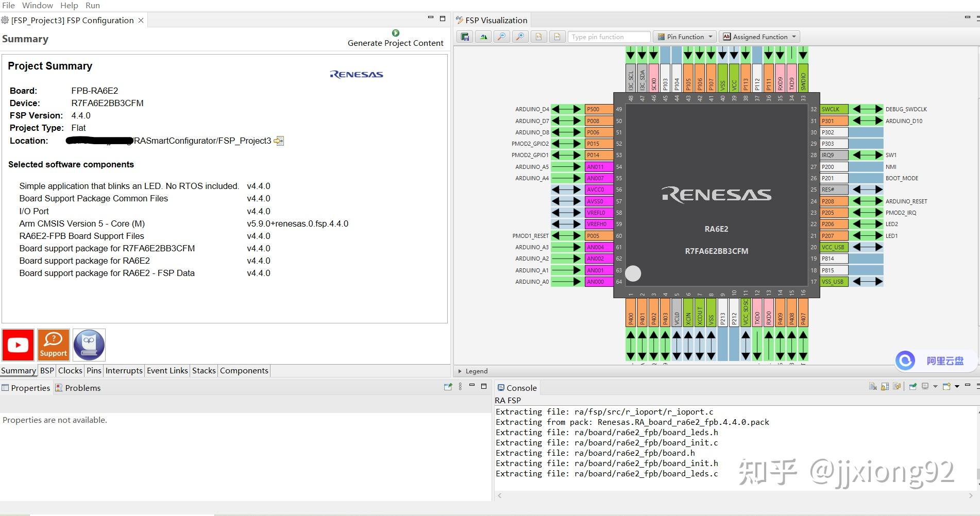Open the orange Support icon
The image size is (980, 516).
coord(54,345)
